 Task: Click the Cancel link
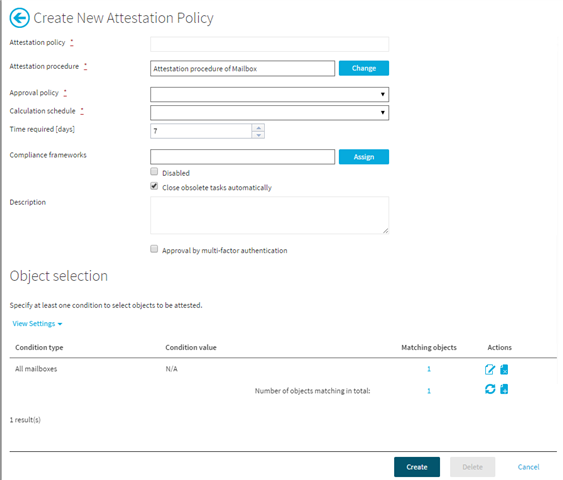pos(528,467)
